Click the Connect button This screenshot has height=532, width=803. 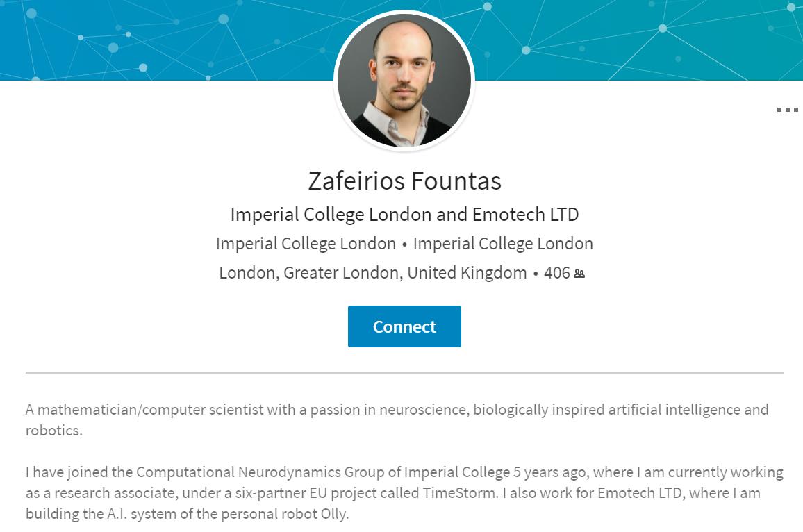[404, 326]
